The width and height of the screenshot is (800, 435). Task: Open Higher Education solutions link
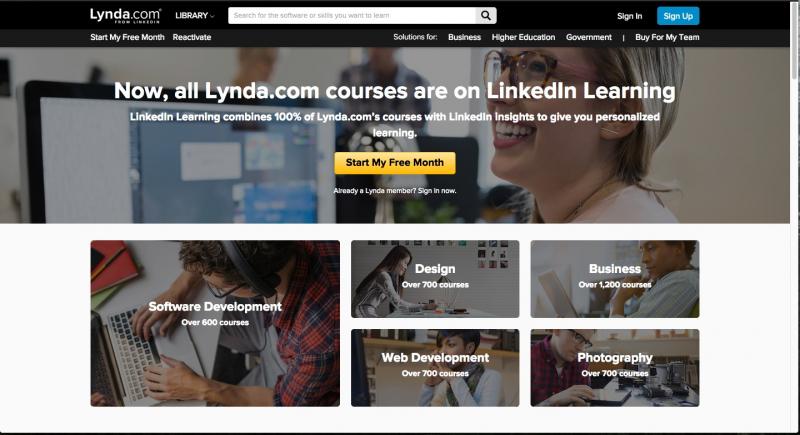coord(523,37)
